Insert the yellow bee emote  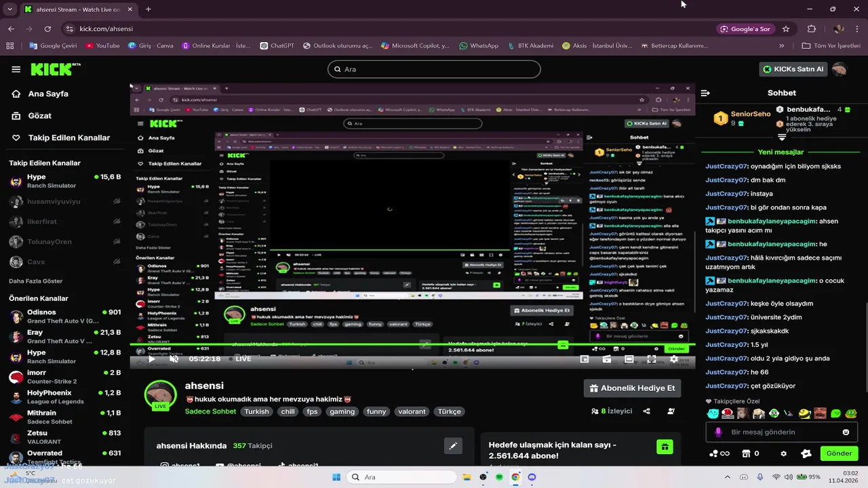pos(805,413)
